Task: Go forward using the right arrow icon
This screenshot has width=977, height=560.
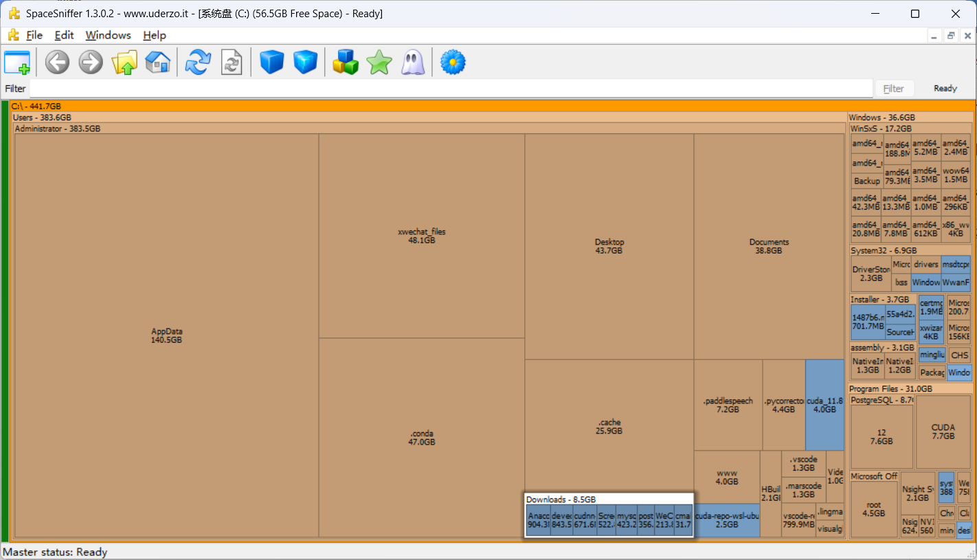Action: [x=91, y=63]
